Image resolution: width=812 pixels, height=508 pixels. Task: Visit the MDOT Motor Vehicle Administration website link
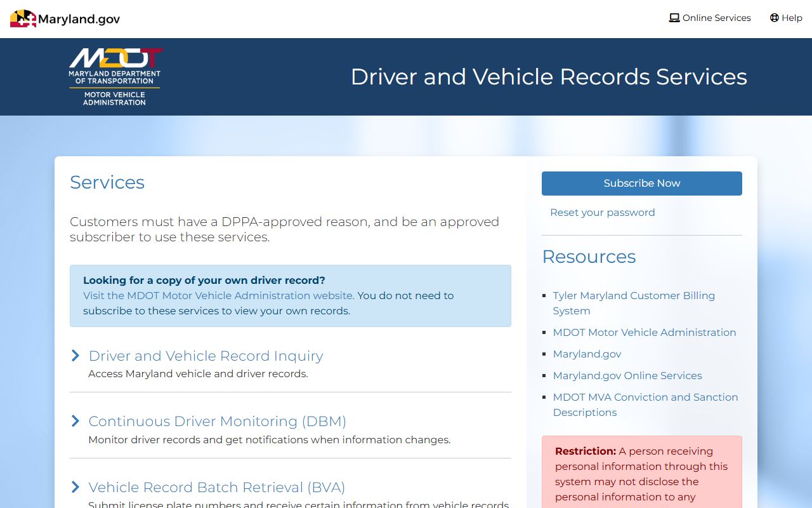coord(218,295)
